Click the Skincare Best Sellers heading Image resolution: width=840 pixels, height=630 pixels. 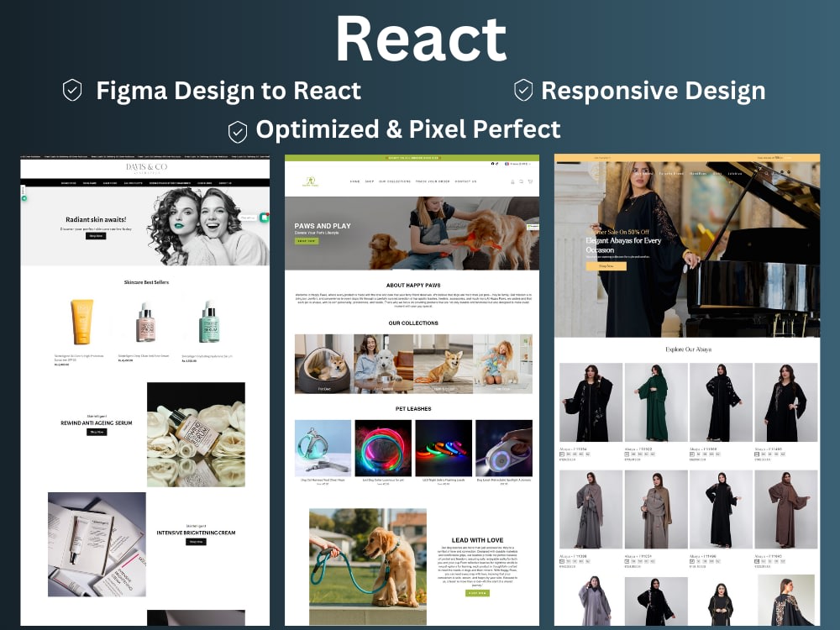(x=146, y=282)
